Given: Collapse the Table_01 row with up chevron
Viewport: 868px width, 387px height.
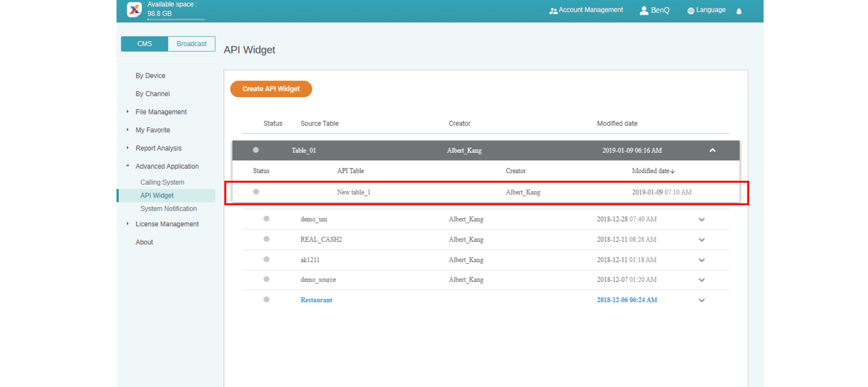Looking at the screenshot, I should (712, 150).
